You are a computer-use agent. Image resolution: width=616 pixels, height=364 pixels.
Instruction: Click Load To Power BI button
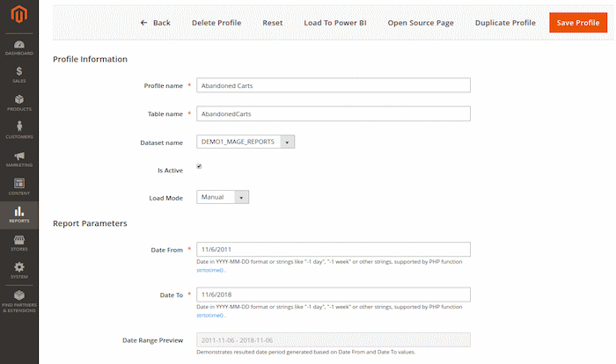335,23
